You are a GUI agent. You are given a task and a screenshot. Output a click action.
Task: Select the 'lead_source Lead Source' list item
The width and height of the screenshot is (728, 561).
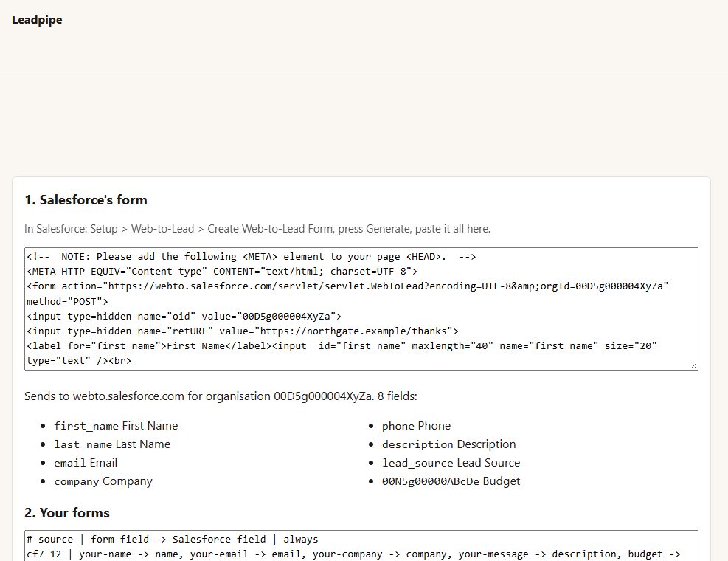click(451, 463)
